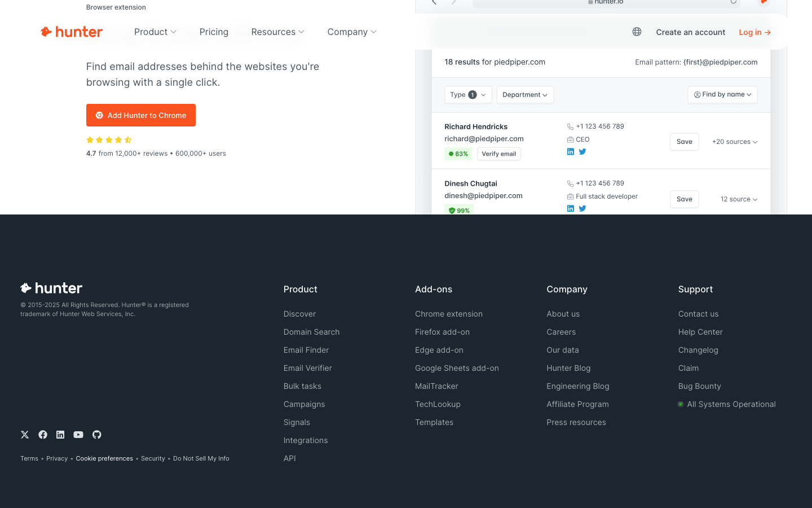This screenshot has height=508, width=812.
Task: Click the Log in link
Action: [x=754, y=32]
